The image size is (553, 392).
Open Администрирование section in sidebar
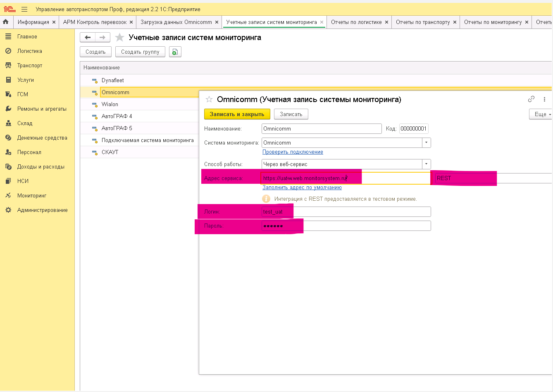42,210
